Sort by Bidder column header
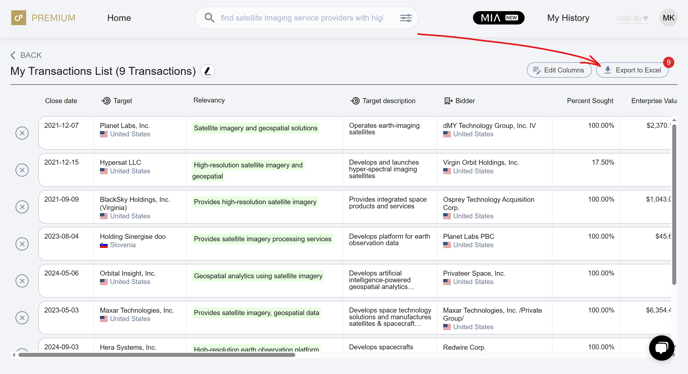The height and width of the screenshot is (374, 688). pos(459,101)
